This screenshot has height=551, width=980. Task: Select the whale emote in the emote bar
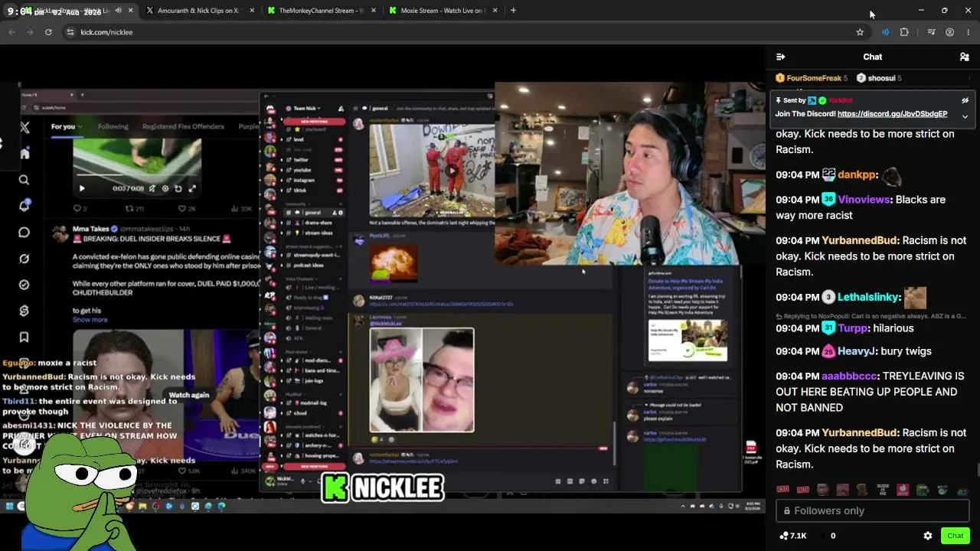[942, 490]
